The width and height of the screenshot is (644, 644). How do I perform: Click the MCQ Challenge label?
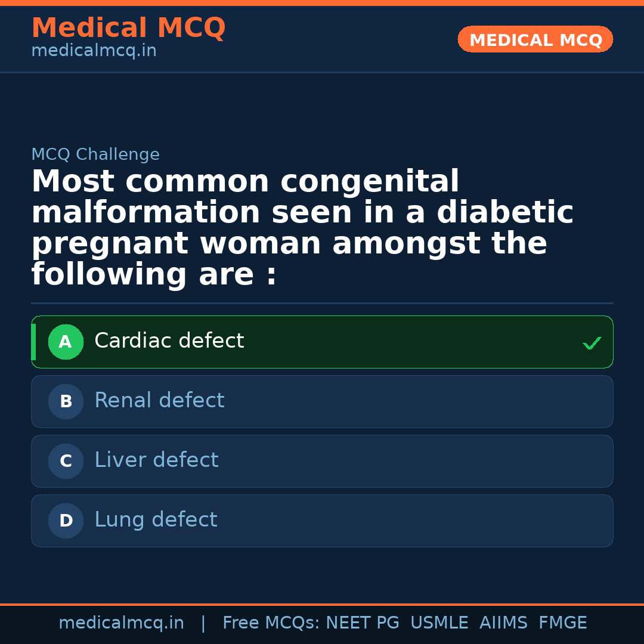[x=95, y=155]
